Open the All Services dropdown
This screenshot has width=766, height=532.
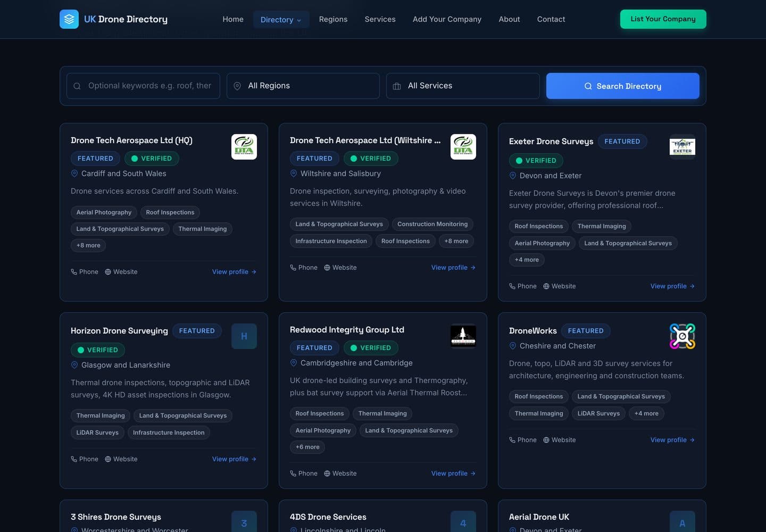pyautogui.click(x=463, y=86)
